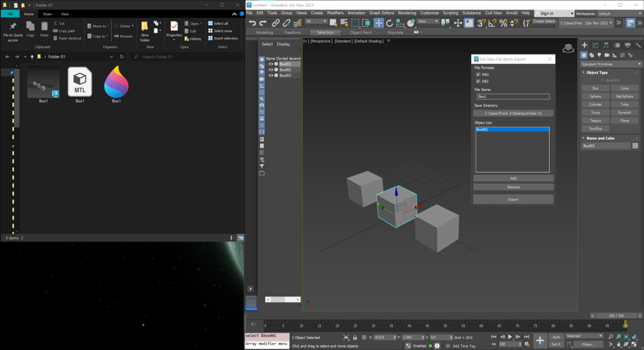Toggle the Angle Snap icon
The image size is (644, 350).
click(x=492, y=23)
